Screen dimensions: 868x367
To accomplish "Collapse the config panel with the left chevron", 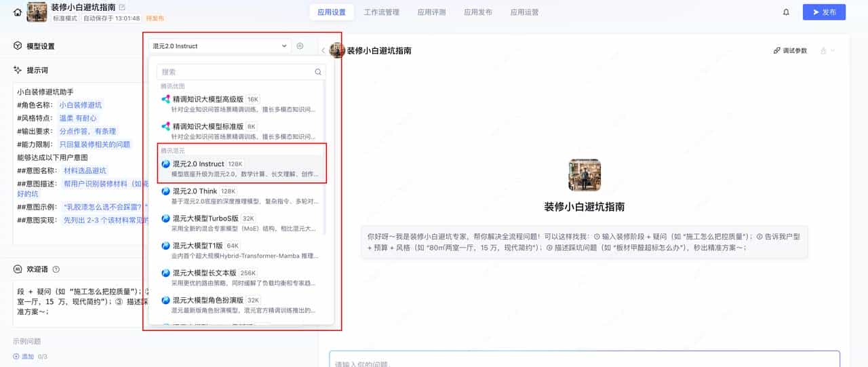I will 323,50.
